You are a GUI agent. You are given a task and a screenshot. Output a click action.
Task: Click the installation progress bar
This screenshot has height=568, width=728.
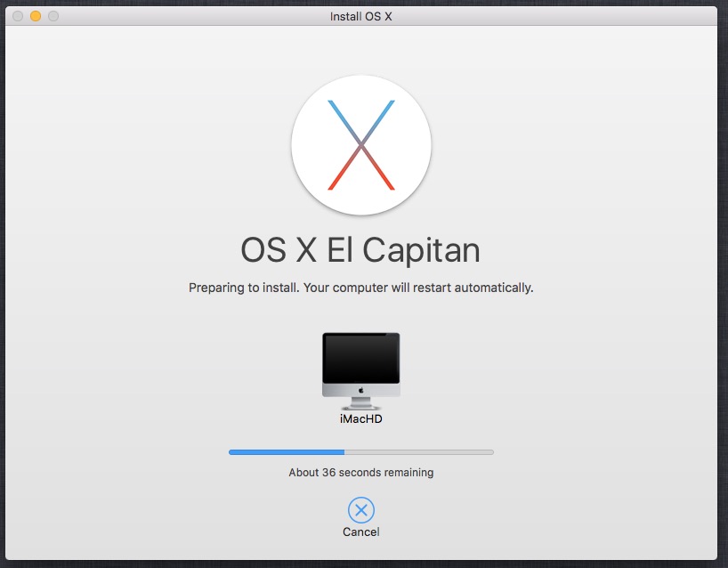[361, 452]
